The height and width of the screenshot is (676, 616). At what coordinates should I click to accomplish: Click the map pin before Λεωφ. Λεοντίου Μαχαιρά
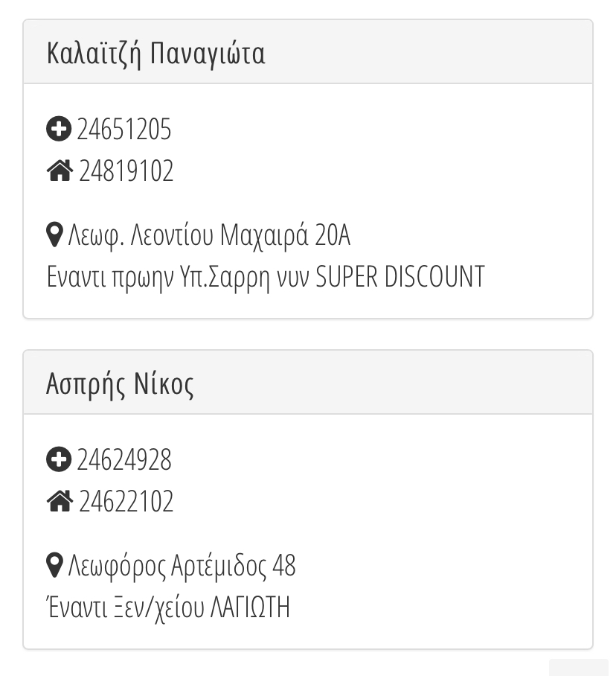[x=54, y=236]
